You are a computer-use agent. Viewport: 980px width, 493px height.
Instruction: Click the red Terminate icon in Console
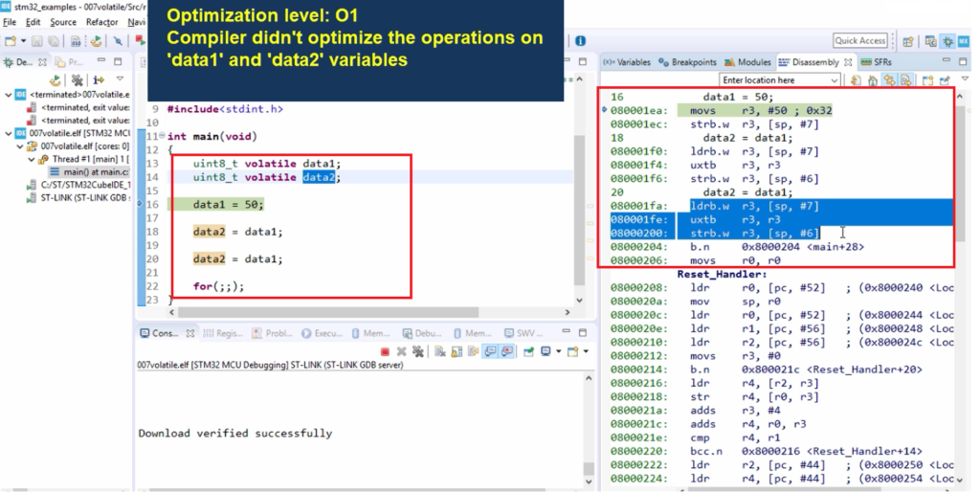(x=385, y=351)
